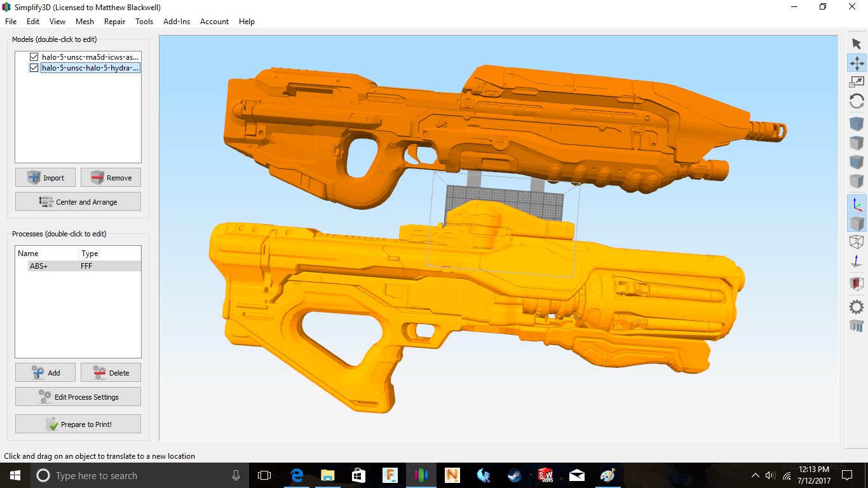Toggle solid model rendering icon
The height and width of the screenshot is (488, 868).
(857, 223)
